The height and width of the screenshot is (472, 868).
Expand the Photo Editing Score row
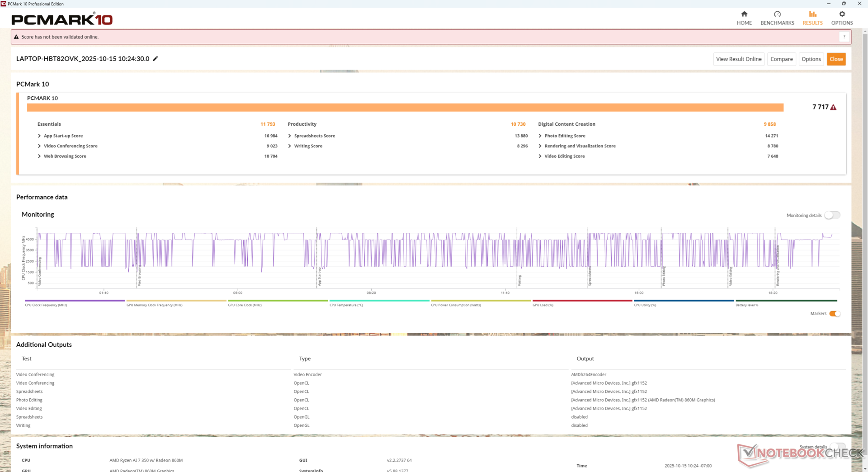[540, 136]
